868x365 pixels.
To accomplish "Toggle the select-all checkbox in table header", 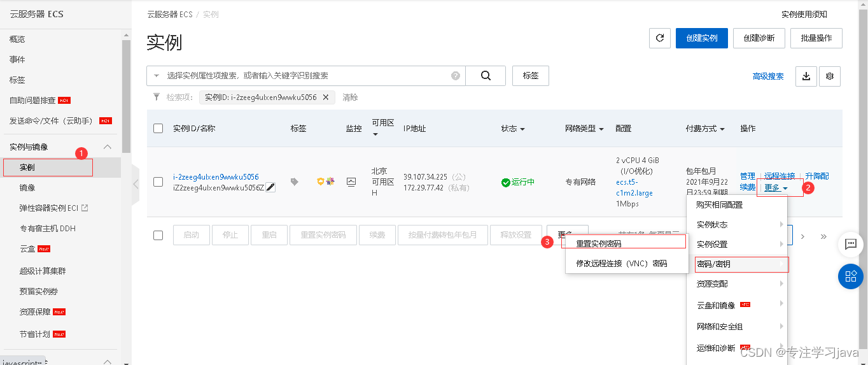I will pos(158,129).
